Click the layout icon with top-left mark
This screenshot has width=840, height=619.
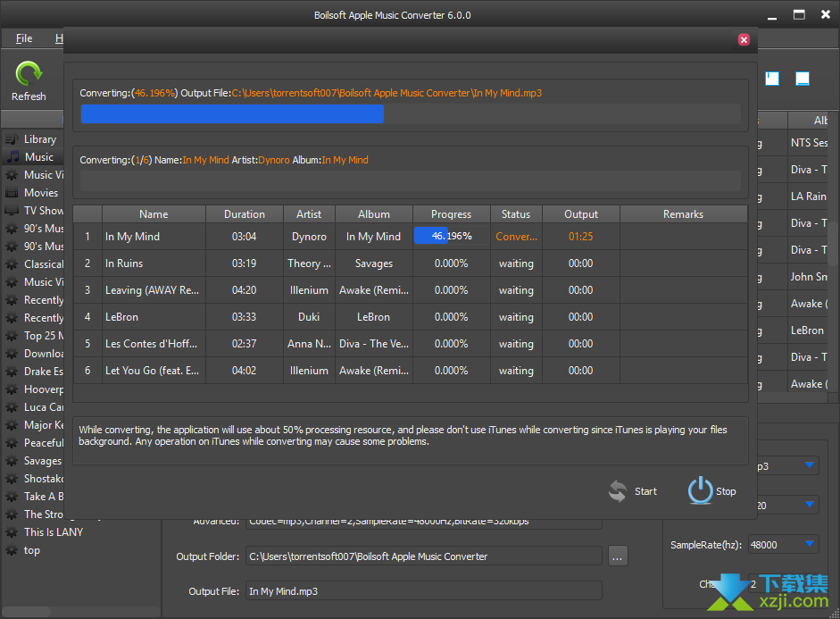click(x=772, y=79)
